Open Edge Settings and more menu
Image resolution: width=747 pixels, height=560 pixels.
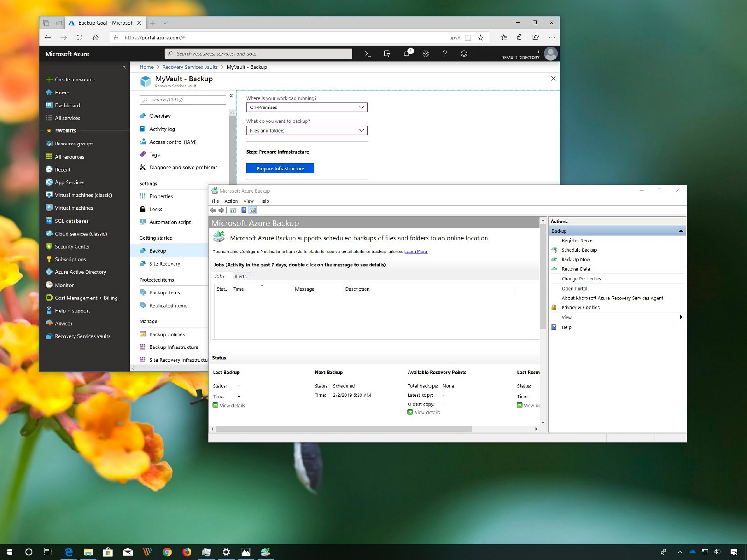point(552,37)
